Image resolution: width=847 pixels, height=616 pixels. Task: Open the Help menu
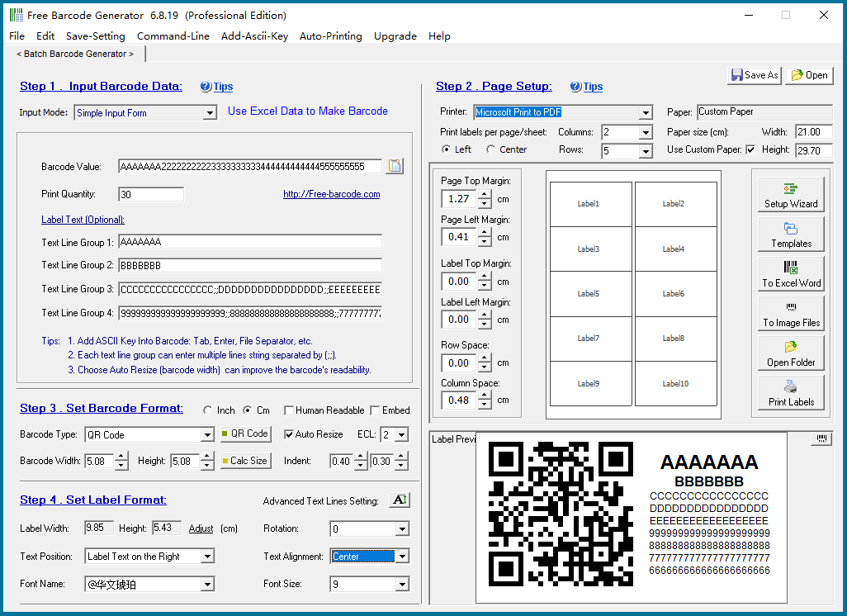click(x=439, y=36)
